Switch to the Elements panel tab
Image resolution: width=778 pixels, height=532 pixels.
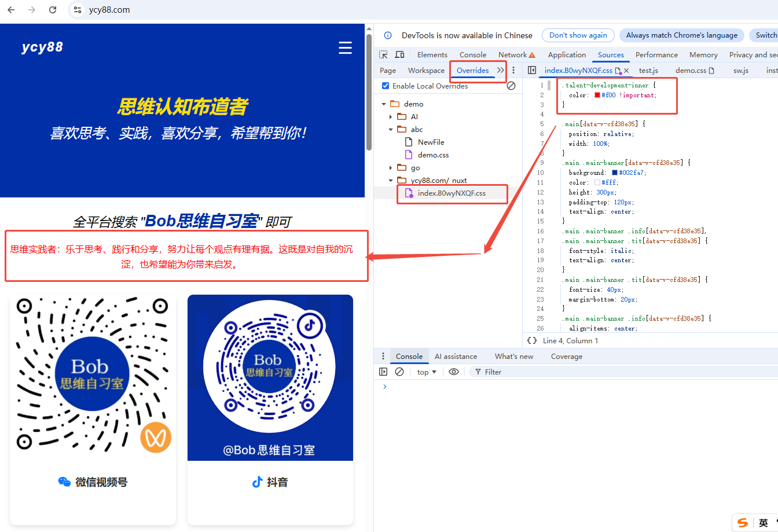point(432,55)
